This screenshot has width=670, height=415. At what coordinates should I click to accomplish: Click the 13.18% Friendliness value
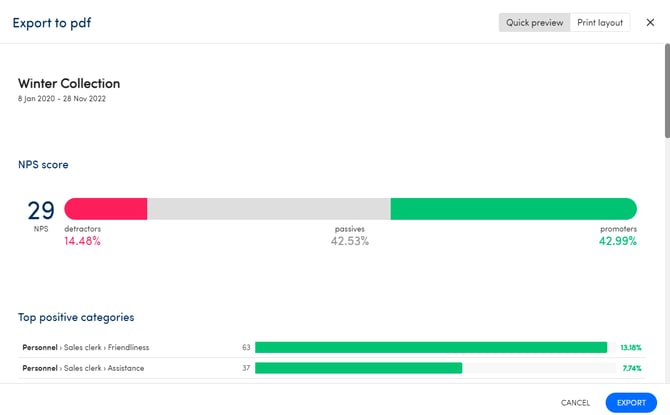click(630, 348)
